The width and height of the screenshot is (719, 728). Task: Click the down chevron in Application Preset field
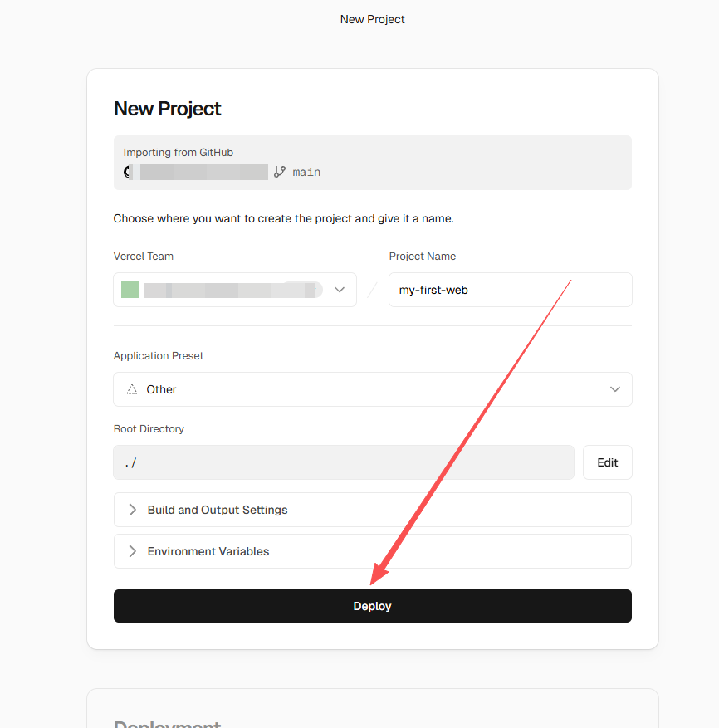615,389
